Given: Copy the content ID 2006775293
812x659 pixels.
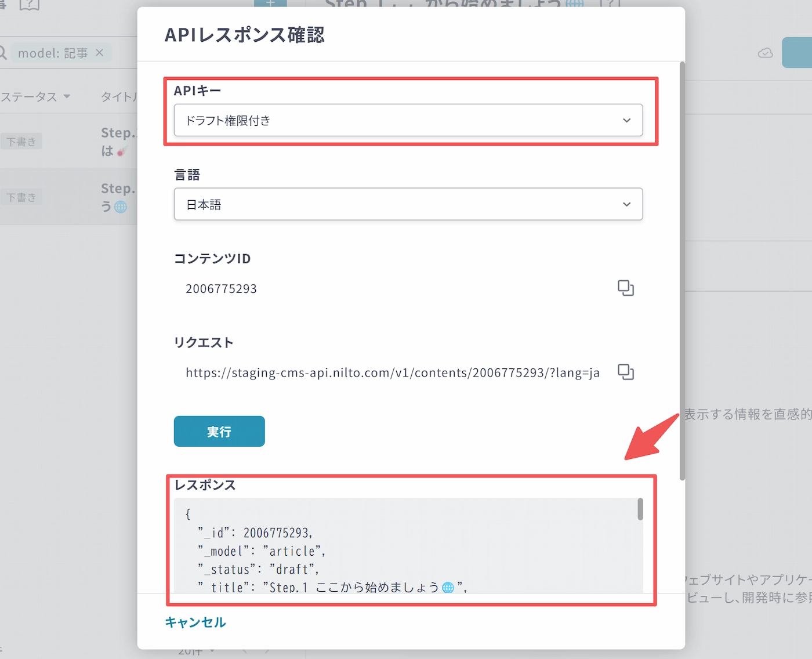Looking at the screenshot, I should tap(625, 288).
